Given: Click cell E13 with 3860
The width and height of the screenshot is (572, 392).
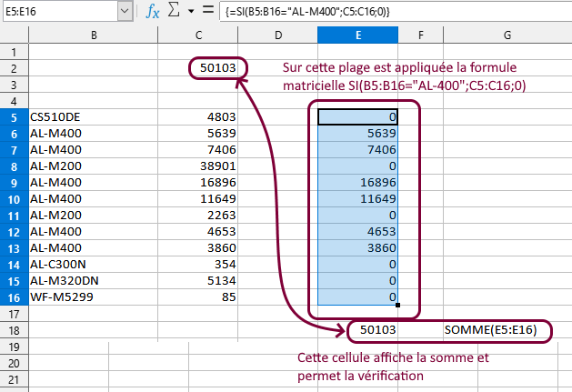Looking at the screenshot, I should 358,248.
